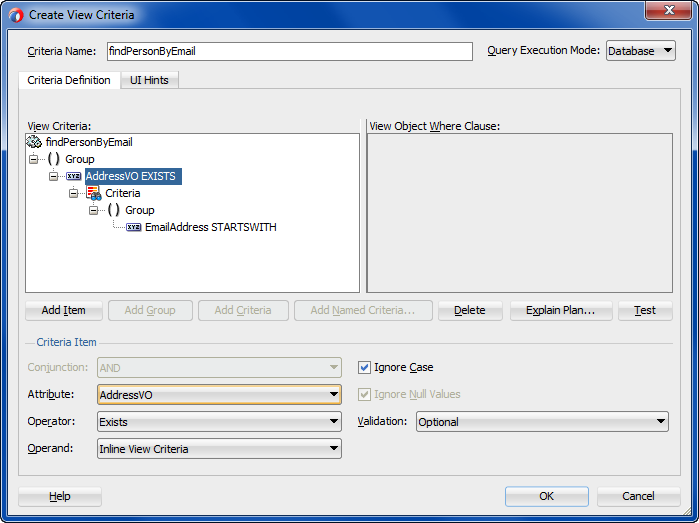Select the findPersonByEmail tree root
Viewport: 699px width, 523px height.
89,142
